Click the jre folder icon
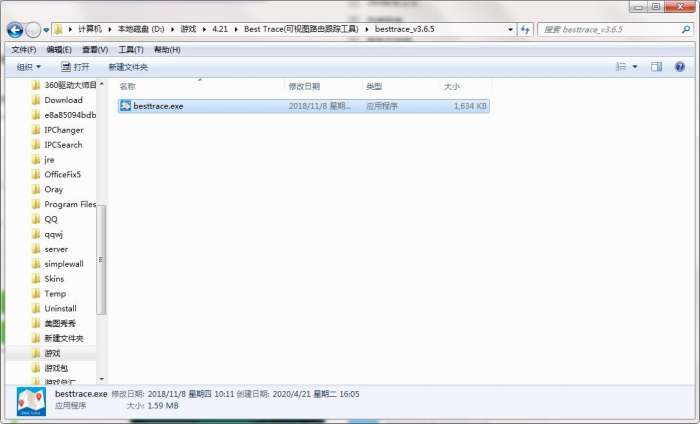 36,159
